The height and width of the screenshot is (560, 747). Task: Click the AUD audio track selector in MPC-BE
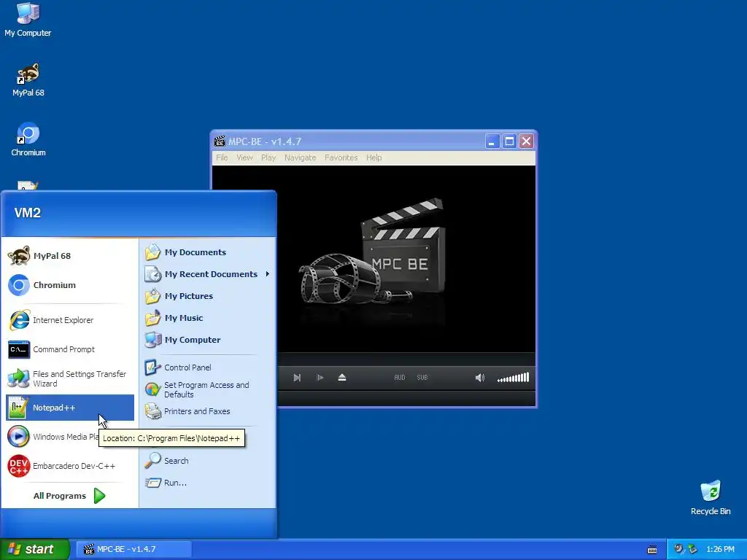click(400, 378)
